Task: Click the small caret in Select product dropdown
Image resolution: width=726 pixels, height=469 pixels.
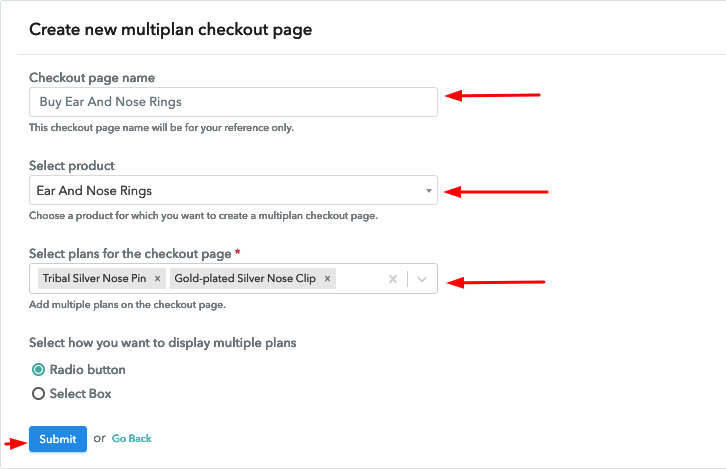Action: click(x=428, y=191)
